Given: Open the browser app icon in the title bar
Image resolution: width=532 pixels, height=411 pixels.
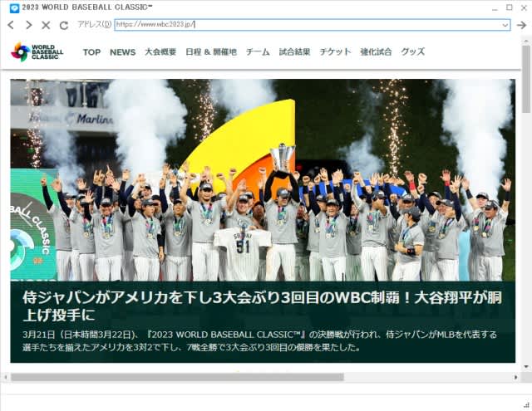Looking at the screenshot, I should pyautogui.click(x=14, y=7).
